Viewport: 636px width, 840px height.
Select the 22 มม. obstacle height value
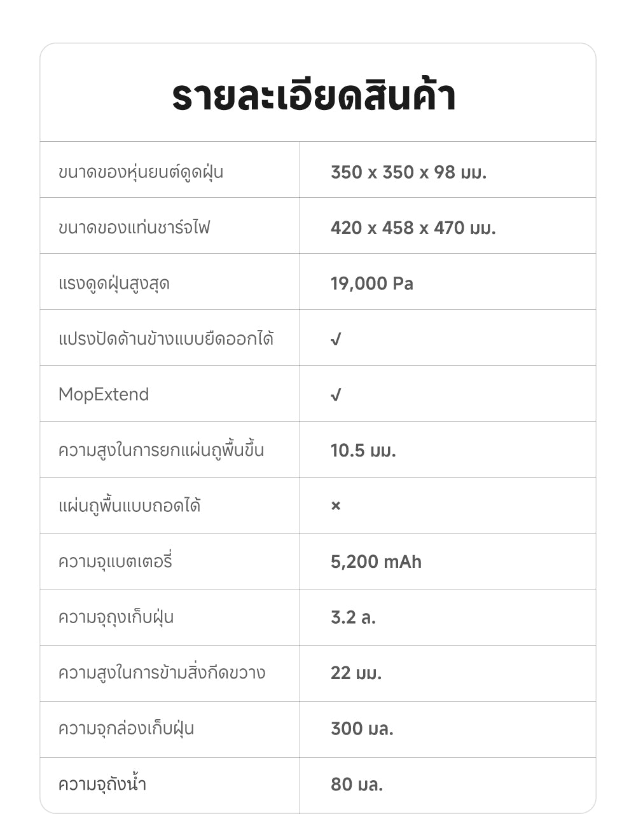tap(356, 673)
